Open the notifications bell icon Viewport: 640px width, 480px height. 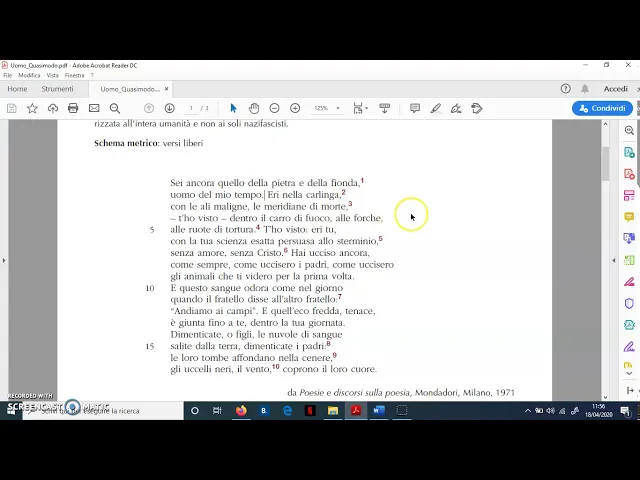coord(585,89)
